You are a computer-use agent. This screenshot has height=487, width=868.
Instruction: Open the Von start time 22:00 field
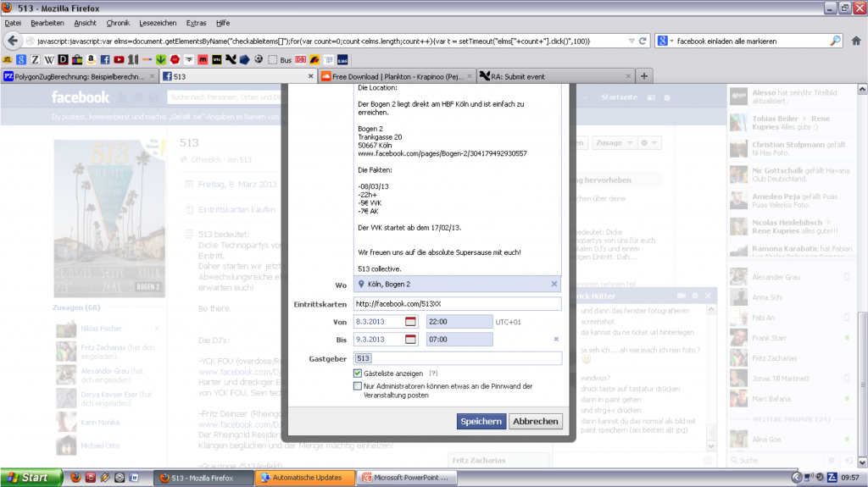pos(458,322)
